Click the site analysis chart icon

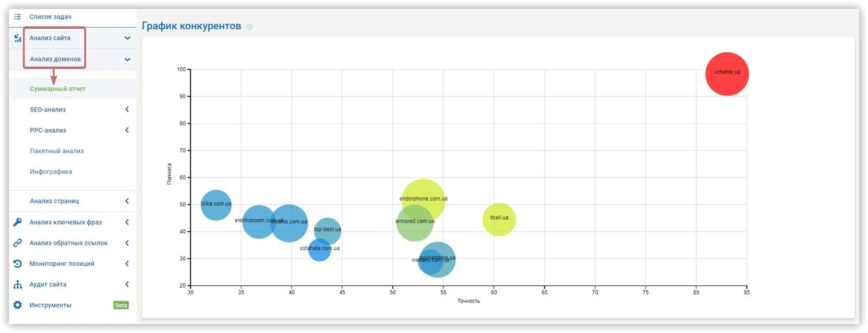[17, 38]
